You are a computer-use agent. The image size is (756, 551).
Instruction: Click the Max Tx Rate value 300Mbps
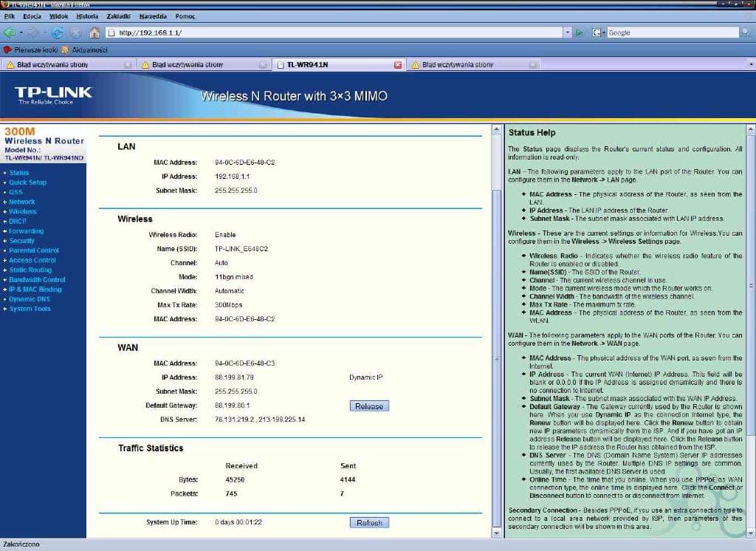(x=229, y=306)
